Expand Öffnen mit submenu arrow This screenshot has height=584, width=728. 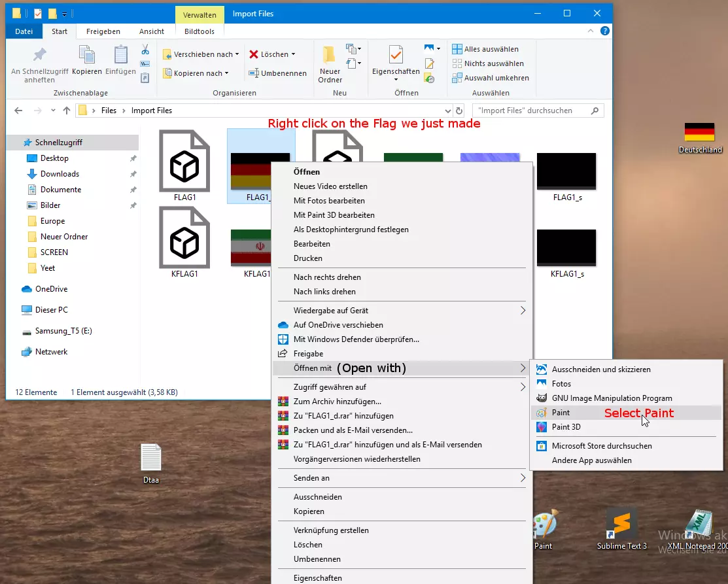pos(523,368)
